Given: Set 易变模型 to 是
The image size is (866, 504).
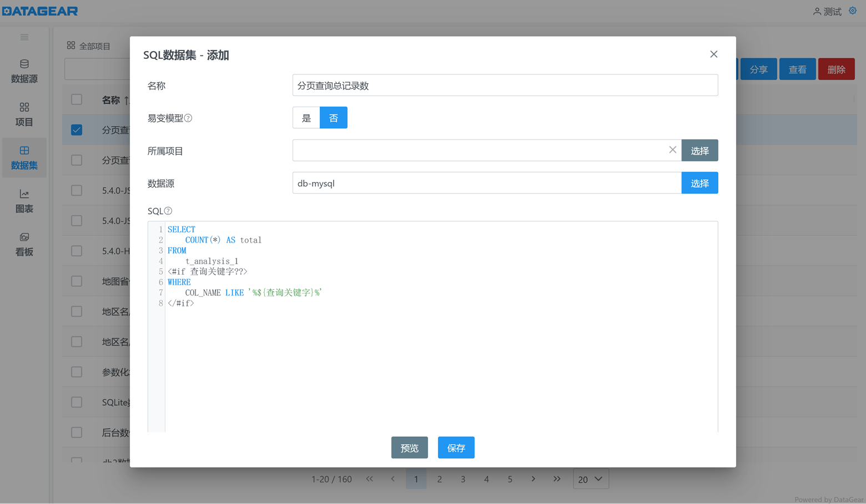Looking at the screenshot, I should click(306, 118).
